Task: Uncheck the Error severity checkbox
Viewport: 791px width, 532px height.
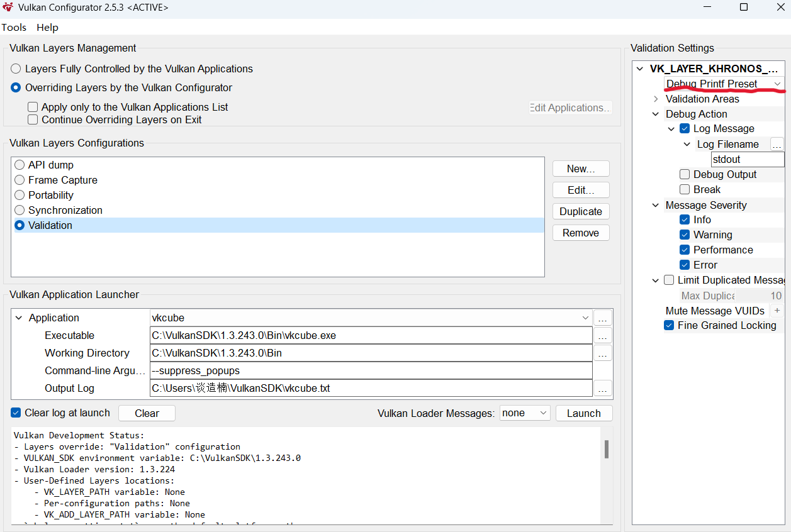Action: [685, 265]
